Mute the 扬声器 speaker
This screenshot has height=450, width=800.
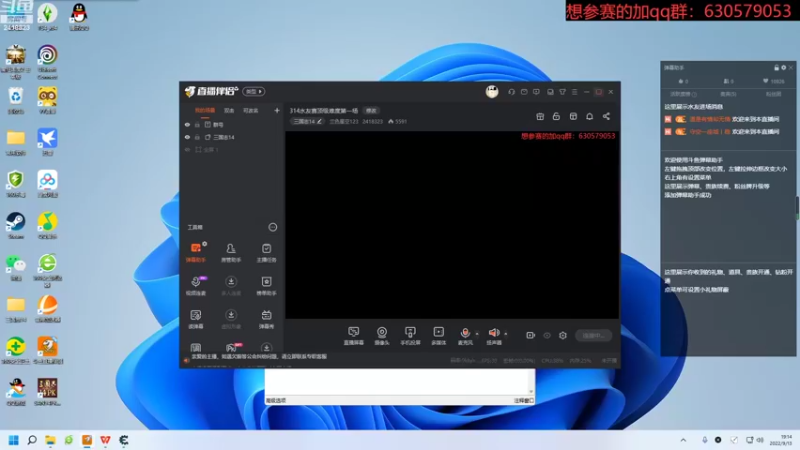(494, 336)
